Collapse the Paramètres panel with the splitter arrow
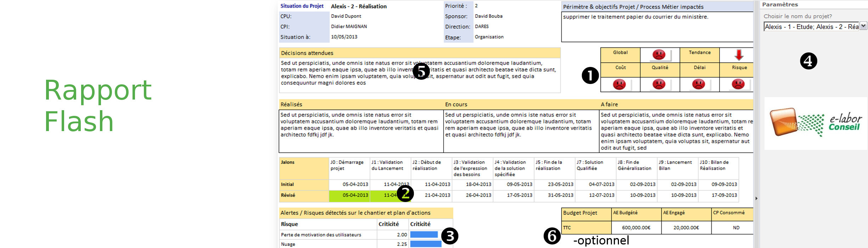868x248 pixels. (x=756, y=198)
